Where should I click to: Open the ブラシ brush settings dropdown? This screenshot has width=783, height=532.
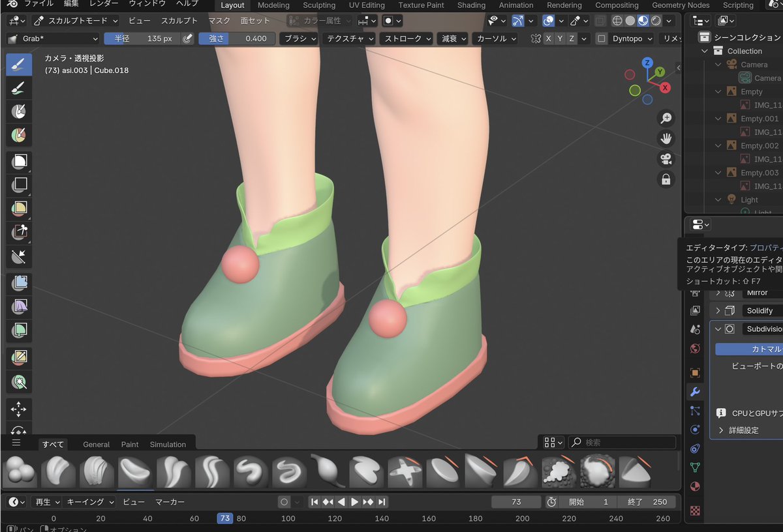pos(299,38)
